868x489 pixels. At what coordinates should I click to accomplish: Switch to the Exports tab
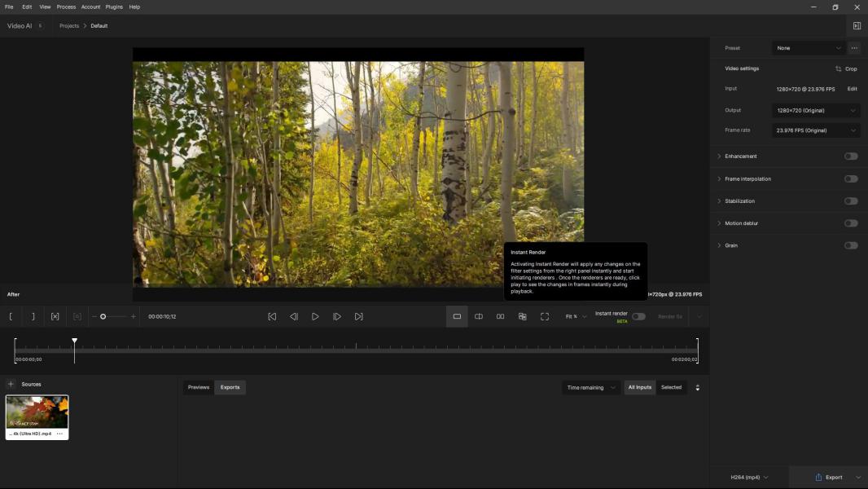230,388
